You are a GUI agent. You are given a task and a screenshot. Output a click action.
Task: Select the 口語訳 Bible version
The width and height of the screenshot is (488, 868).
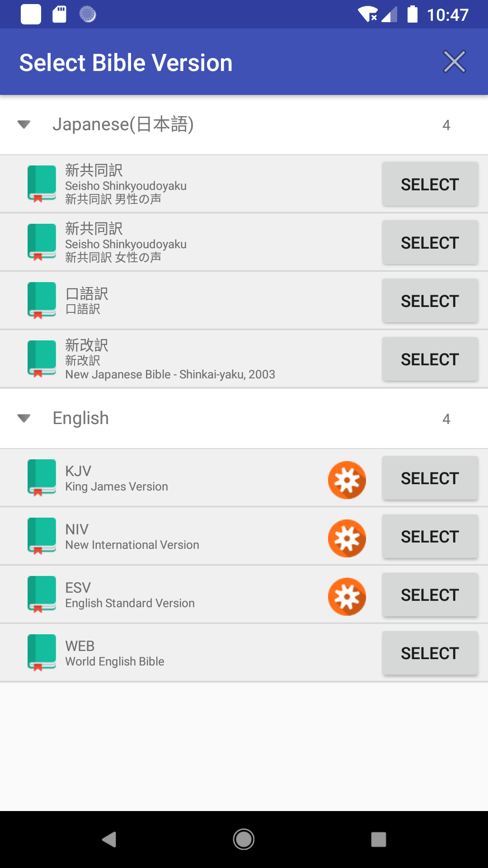point(430,301)
